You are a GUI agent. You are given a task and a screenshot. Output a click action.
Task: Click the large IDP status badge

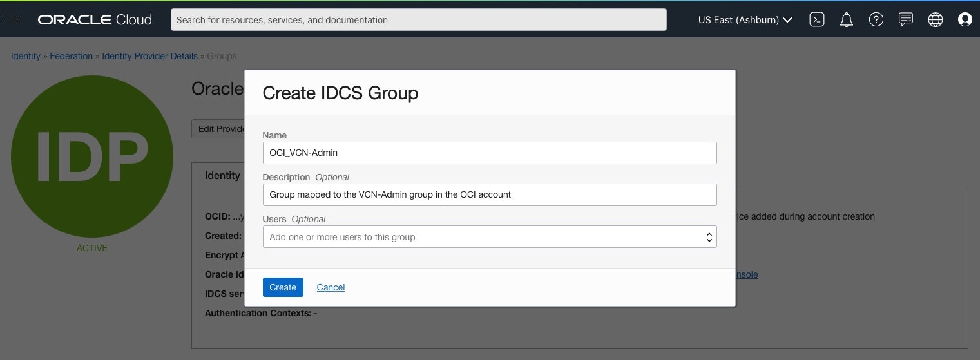[92, 156]
